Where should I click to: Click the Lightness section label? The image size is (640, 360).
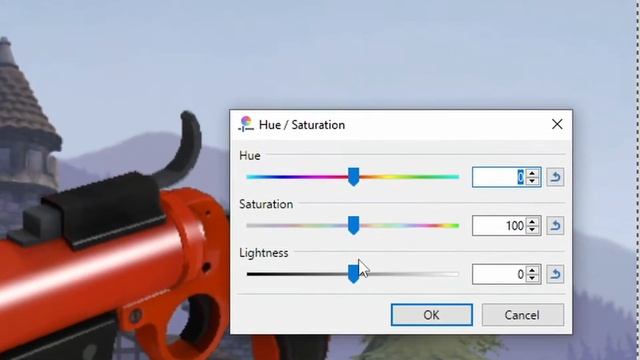[264, 253]
